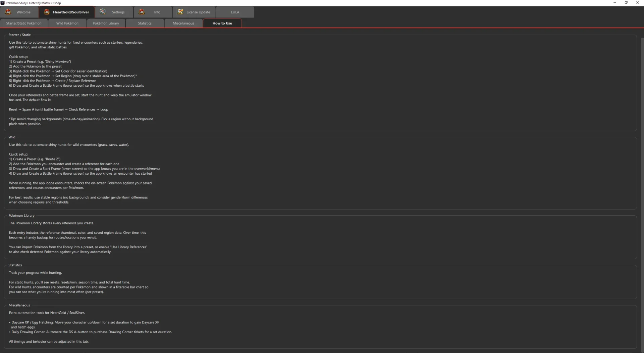Click the gear icon on Settings tab
Viewport: 644px width, 353px height.
[x=103, y=12]
